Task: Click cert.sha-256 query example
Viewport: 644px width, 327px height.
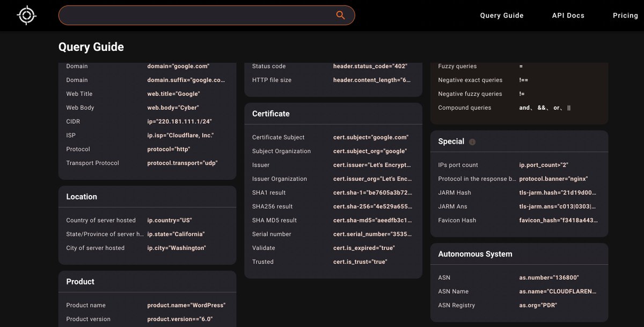Action: click(372, 207)
